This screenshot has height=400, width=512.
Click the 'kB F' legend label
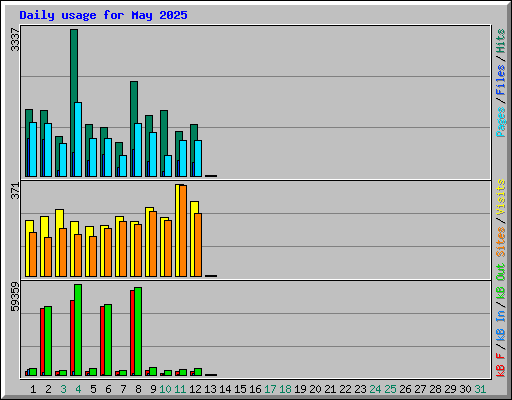pos(500,365)
